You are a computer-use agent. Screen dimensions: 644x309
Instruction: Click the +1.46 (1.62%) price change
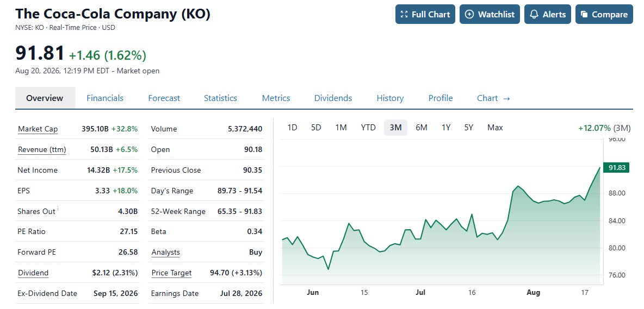click(x=108, y=55)
